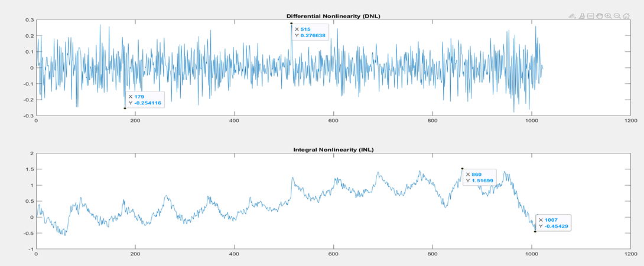
Task: Click the 1200 x-axis label on INL plot
Action: [x=630, y=254]
